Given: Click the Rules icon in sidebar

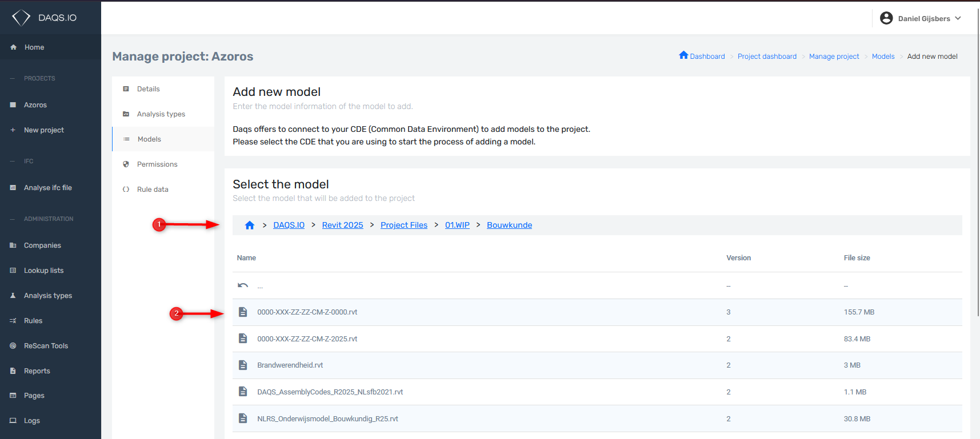Looking at the screenshot, I should pyautogui.click(x=13, y=321).
